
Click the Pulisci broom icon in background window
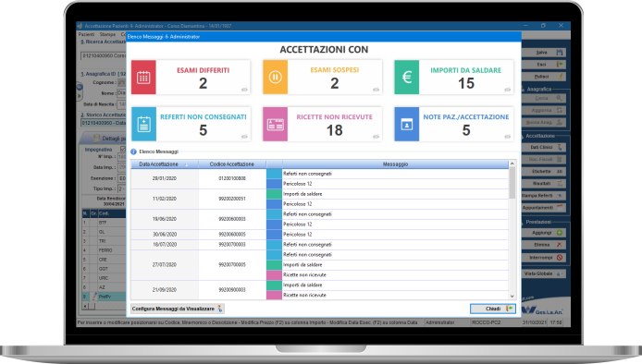(560, 77)
